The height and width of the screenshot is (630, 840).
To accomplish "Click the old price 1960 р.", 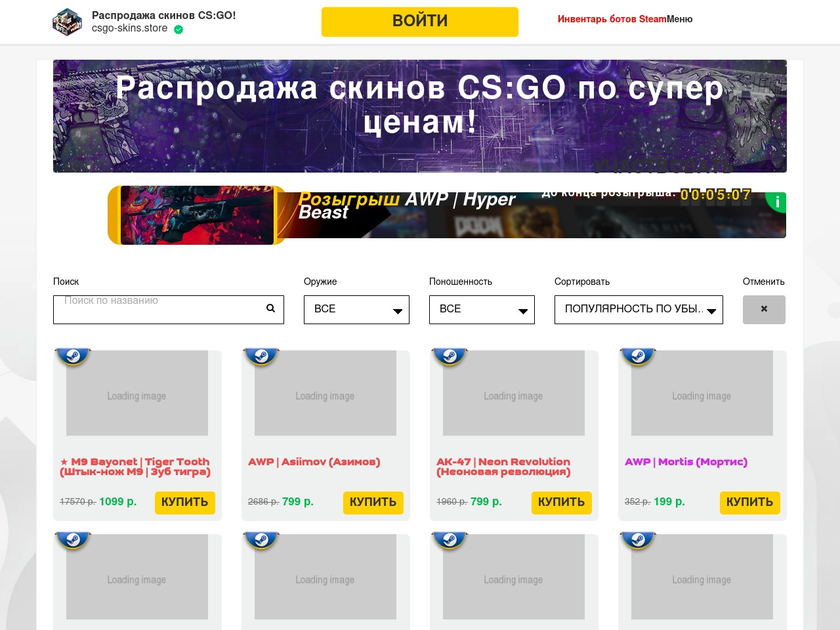I will pos(452,502).
